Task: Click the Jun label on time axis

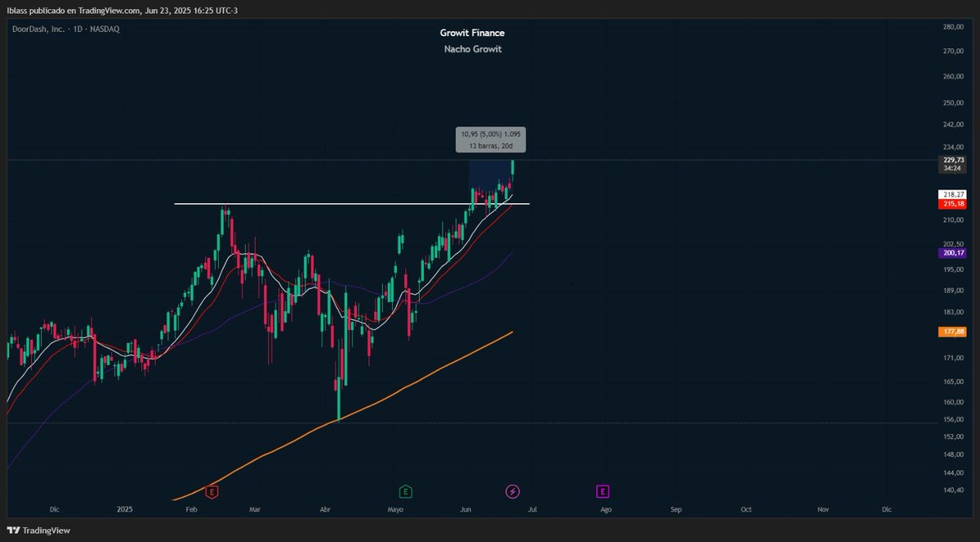Action: 465,509
